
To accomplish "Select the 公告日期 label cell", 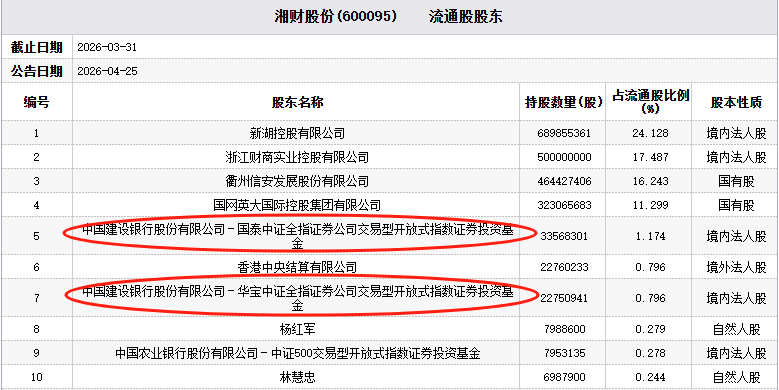I will pos(37,71).
